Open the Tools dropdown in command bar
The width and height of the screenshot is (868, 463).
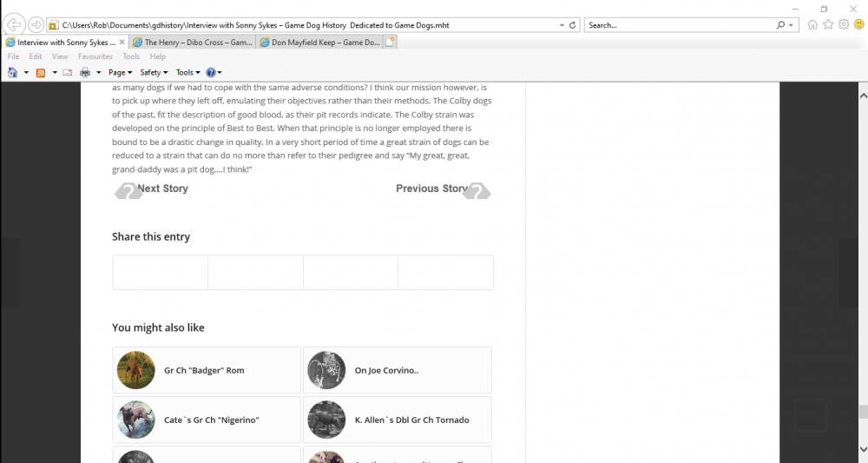(188, 73)
